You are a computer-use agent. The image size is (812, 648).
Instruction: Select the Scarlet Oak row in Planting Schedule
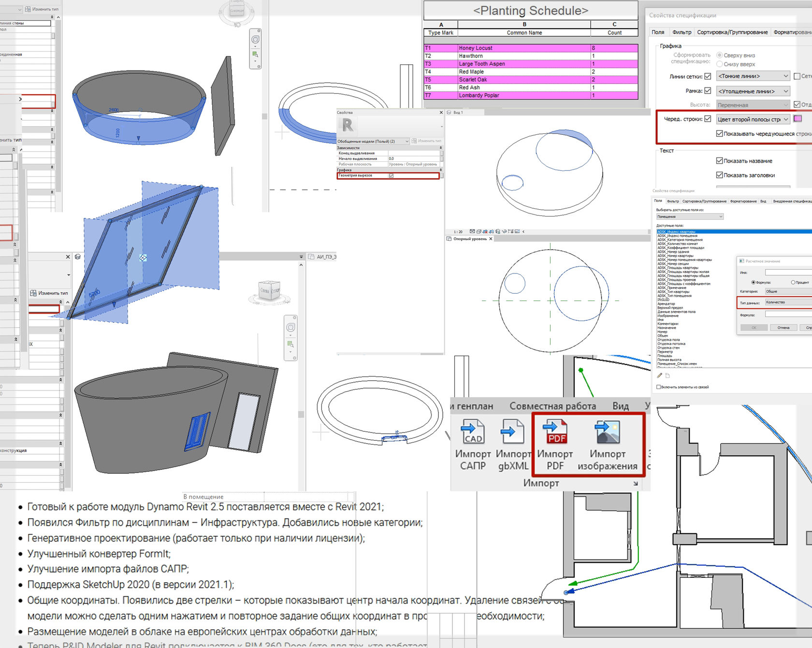(x=531, y=80)
